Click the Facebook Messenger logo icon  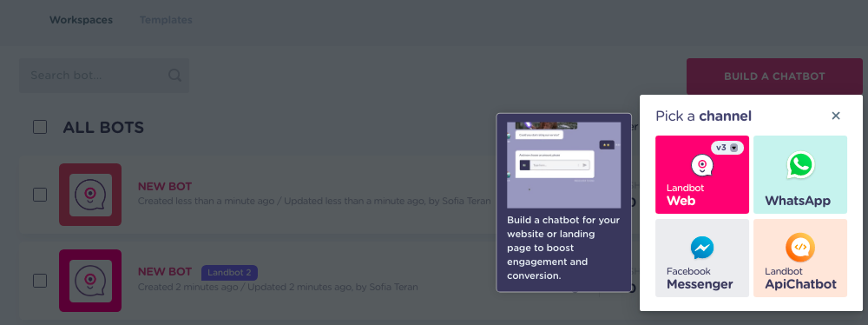click(702, 248)
